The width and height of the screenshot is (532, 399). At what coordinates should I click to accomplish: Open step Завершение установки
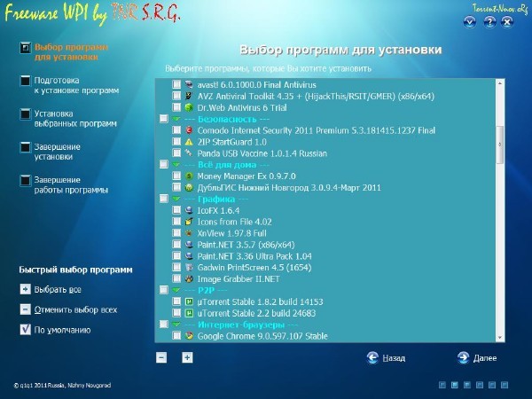[51, 152]
